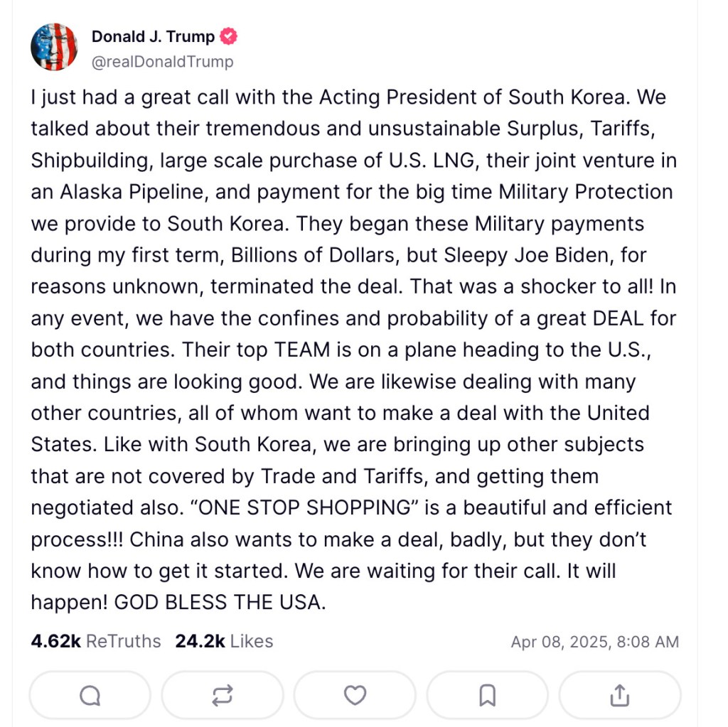Screen dimensions: 728x727
Task: Click the @realDonaldTrump handle
Action: click(x=163, y=61)
